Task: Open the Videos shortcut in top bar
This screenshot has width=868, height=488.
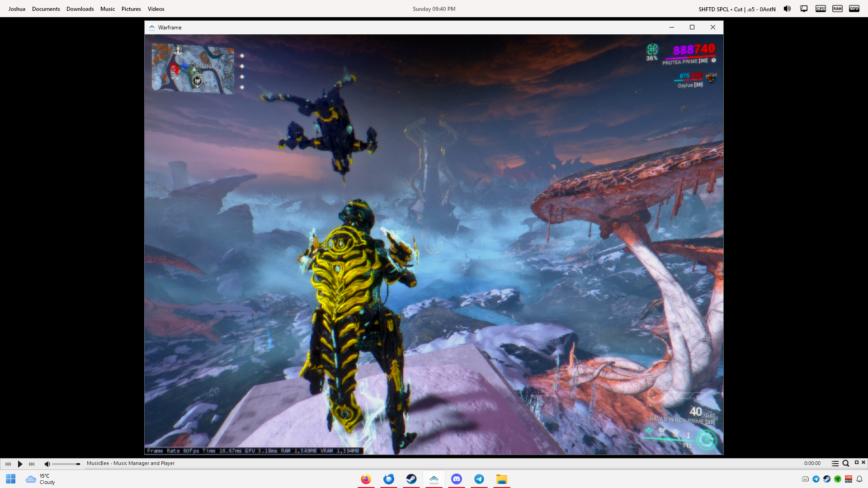Action: tap(156, 9)
